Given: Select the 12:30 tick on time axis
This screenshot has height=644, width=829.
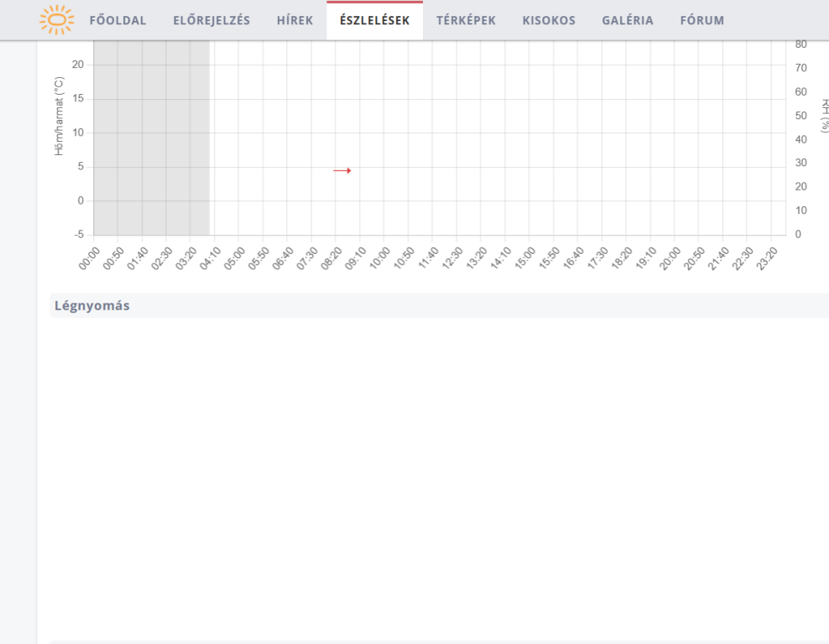Looking at the screenshot, I should pos(452,257).
